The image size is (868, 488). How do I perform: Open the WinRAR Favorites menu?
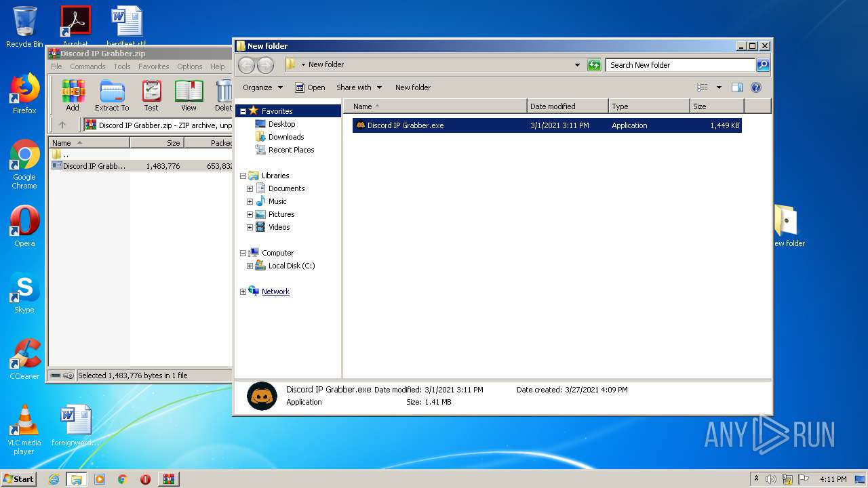point(154,66)
